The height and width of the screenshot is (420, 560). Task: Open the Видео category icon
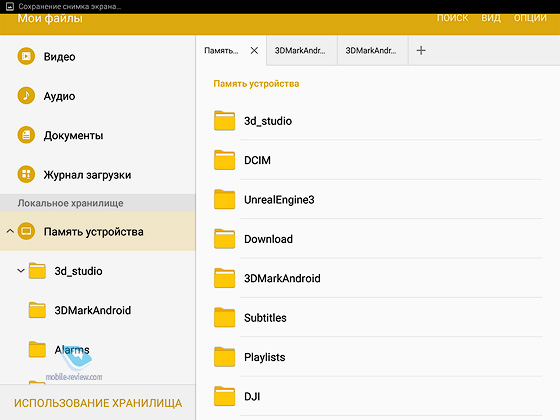26,56
